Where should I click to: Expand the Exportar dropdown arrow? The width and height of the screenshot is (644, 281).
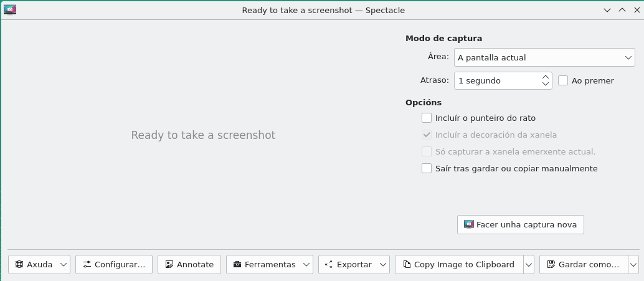tap(383, 265)
